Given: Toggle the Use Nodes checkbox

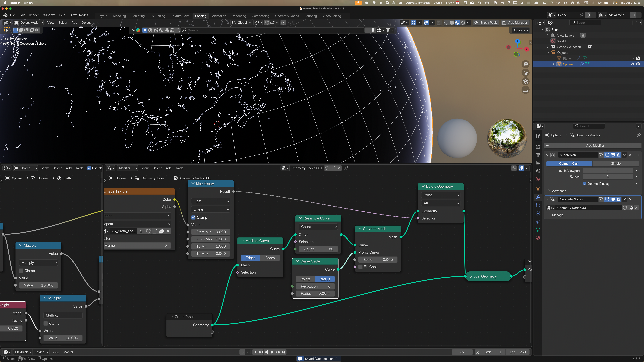Looking at the screenshot, I should 89,168.
